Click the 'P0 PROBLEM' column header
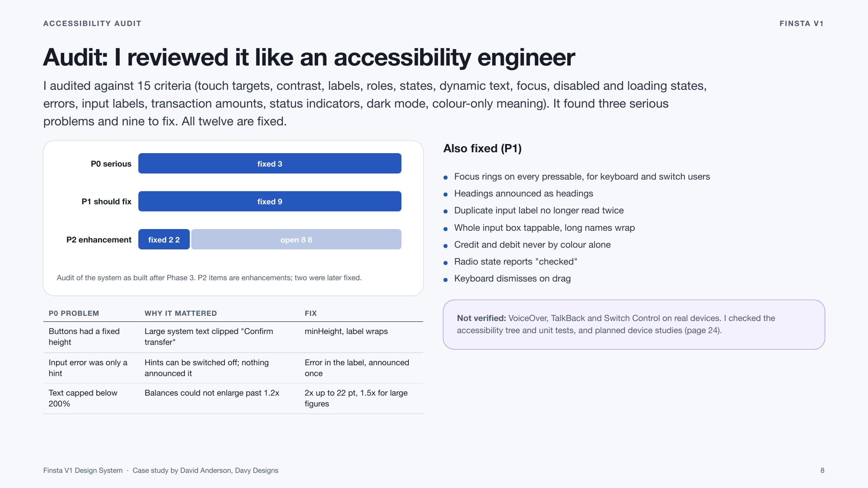This screenshot has height=488, width=868. tap(74, 313)
